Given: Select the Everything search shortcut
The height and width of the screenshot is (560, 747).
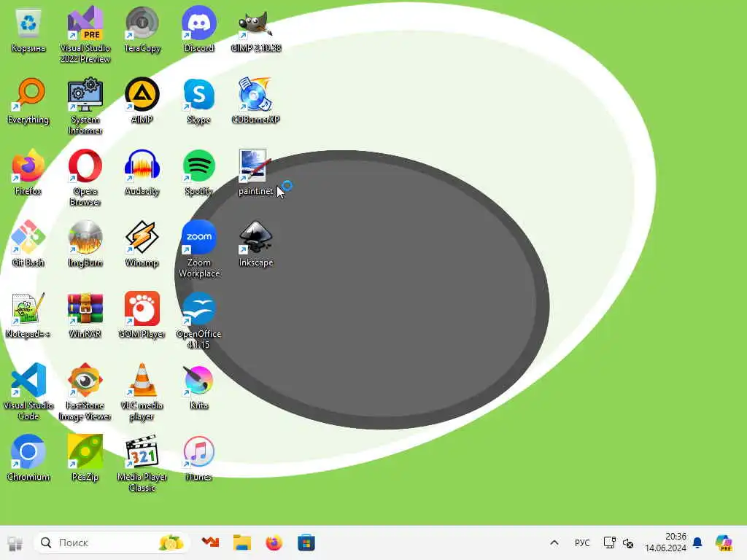Looking at the screenshot, I should pos(28,101).
